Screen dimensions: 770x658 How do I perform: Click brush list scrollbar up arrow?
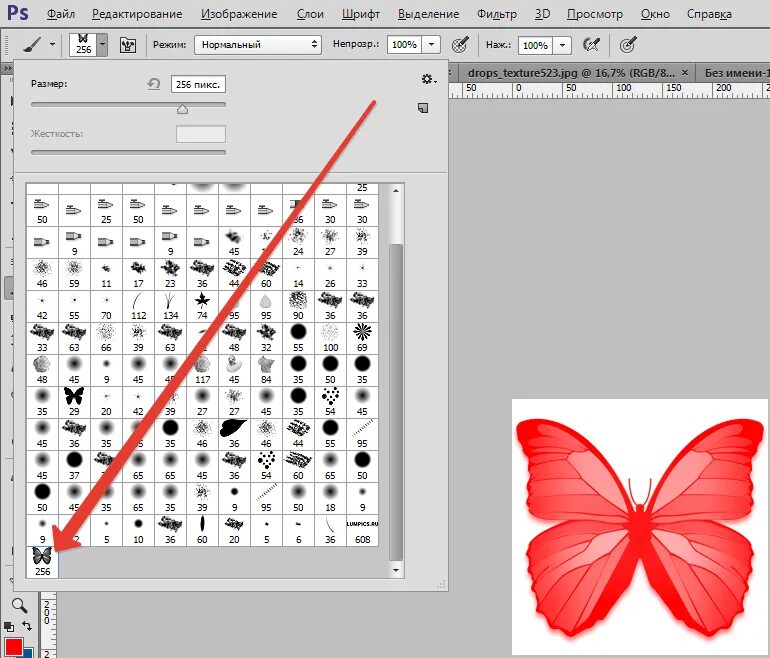click(x=396, y=191)
